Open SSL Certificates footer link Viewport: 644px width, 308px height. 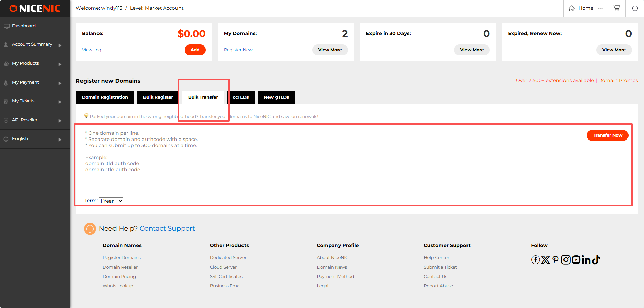tap(226, 277)
